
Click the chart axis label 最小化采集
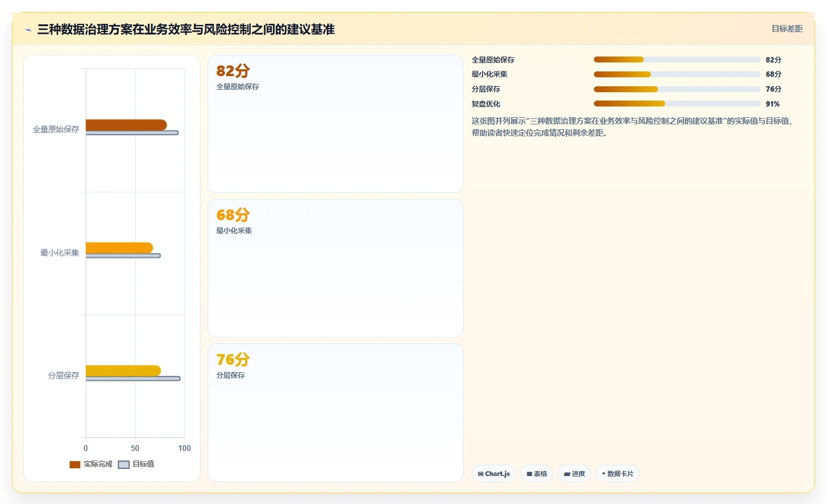click(x=59, y=252)
